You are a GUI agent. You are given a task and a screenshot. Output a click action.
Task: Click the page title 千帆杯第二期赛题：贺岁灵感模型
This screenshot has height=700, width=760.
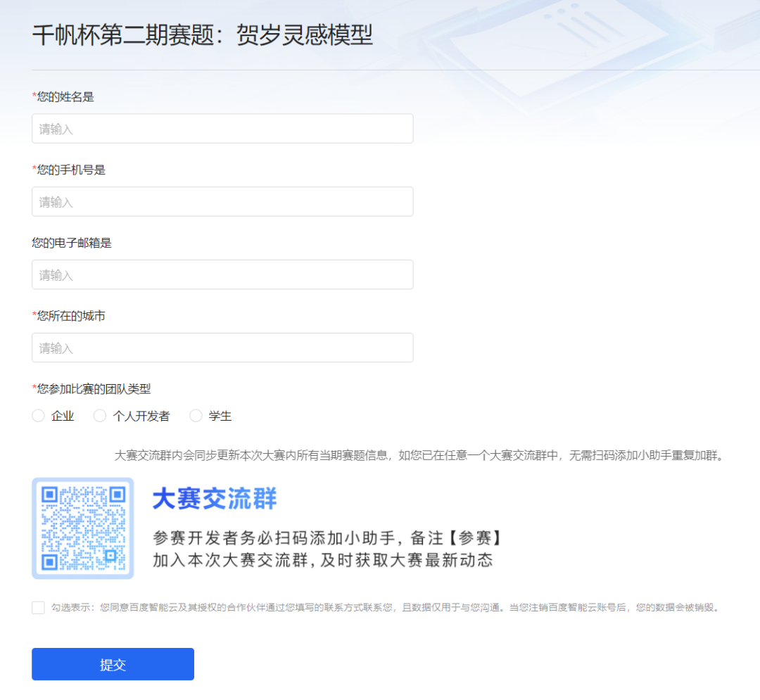tap(203, 35)
